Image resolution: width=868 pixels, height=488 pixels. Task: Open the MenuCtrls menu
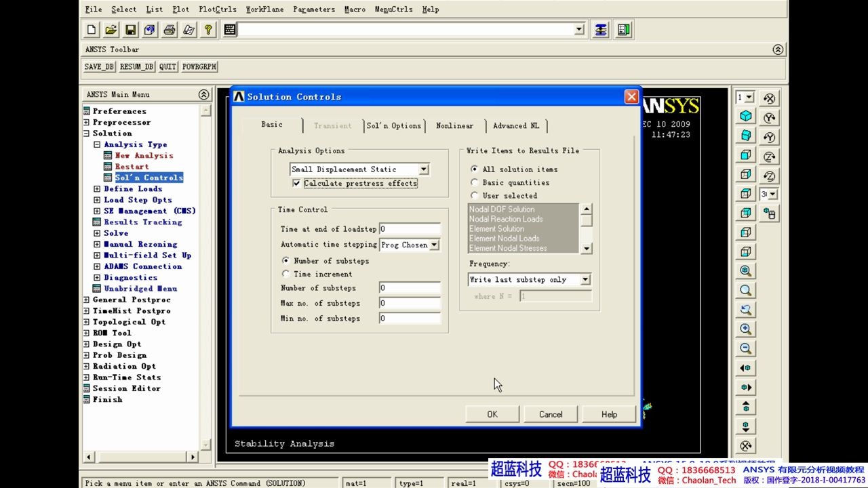[393, 9]
